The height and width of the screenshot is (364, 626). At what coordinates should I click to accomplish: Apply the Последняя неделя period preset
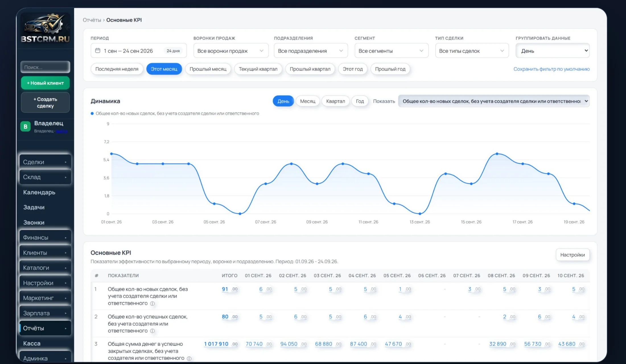(117, 69)
